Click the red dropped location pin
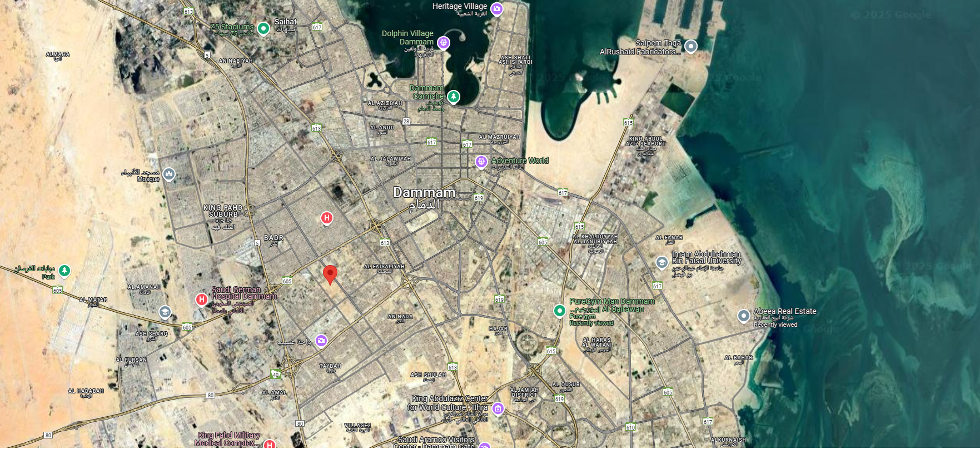Screen dimensions: 980x449 click(330, 275)
